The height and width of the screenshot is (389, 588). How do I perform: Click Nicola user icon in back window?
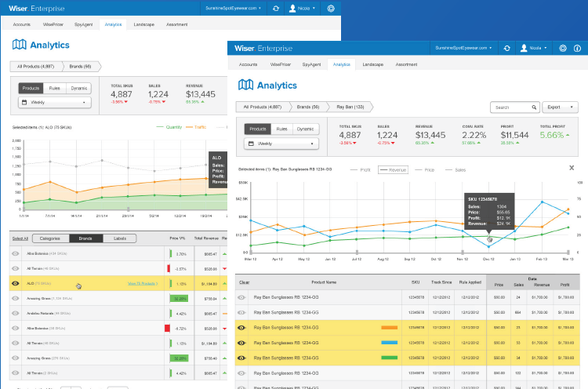tap(292, 9)
